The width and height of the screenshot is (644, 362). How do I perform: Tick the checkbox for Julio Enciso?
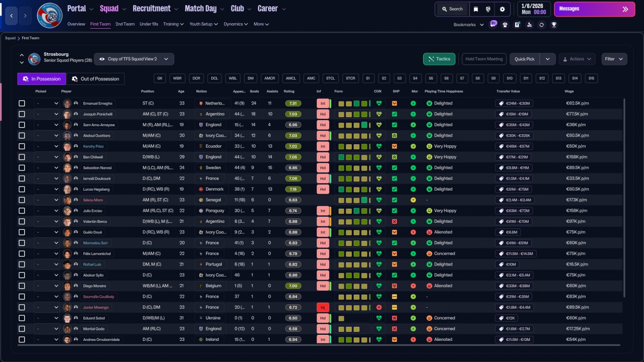22,211
